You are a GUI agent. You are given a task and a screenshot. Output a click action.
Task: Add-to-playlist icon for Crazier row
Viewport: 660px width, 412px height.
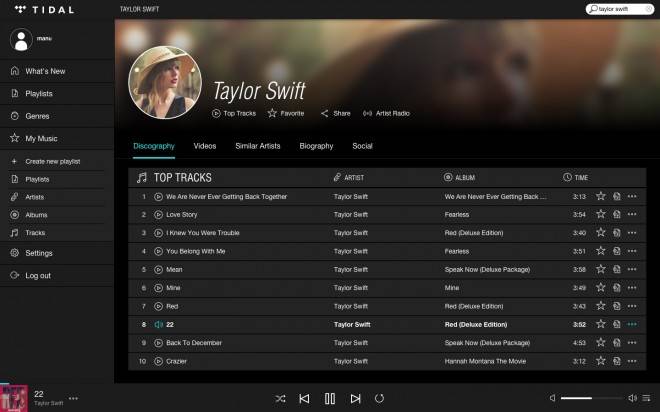click(x=617, y=361)
